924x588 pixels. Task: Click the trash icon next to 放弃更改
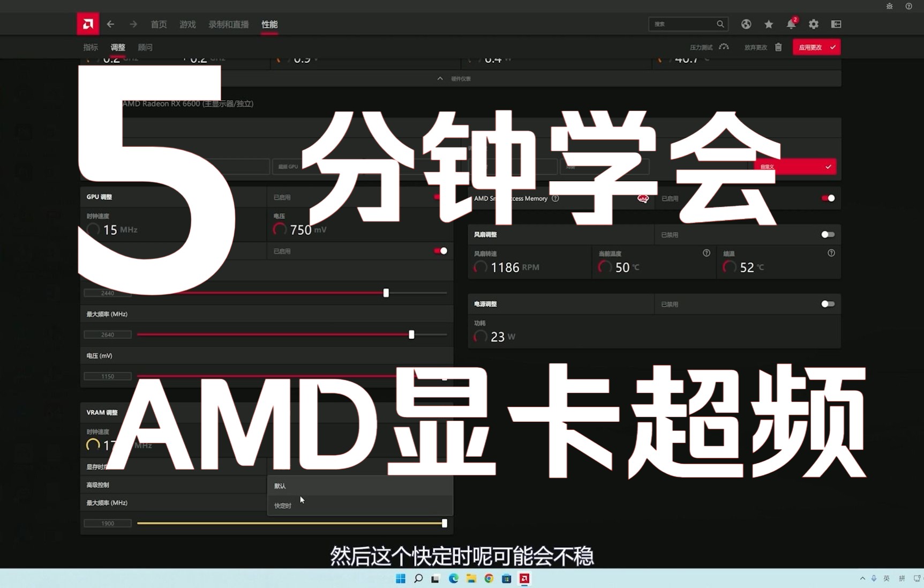pyautogui.click(x=778, y=47)
